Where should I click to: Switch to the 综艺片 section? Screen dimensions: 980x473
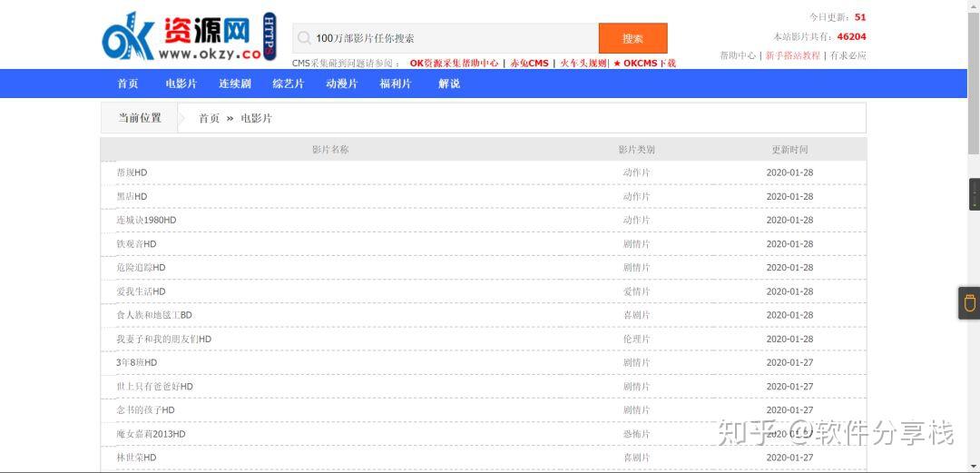(288, 84)
